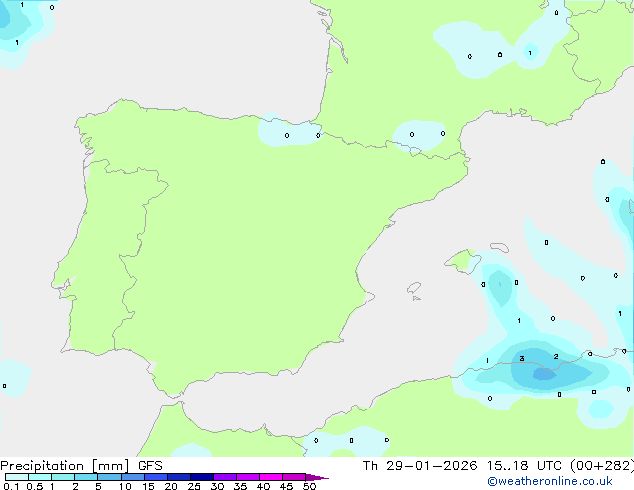Pick the legend color between 15 and 20
The height and width of the screenshot is (490, 634).
156,477
